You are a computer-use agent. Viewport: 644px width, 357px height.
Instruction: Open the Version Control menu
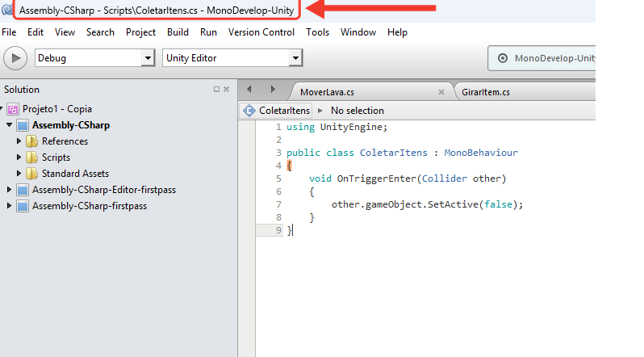tap(261, 32)
